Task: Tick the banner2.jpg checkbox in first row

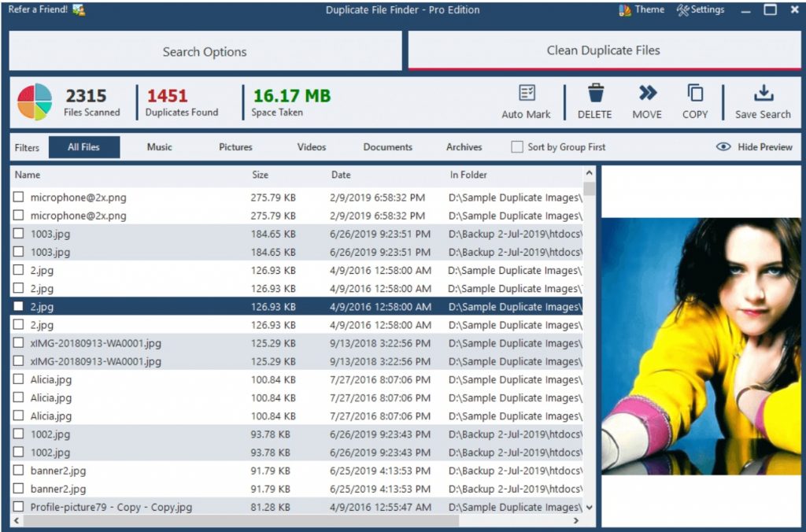Action: (x=18, y=471)
